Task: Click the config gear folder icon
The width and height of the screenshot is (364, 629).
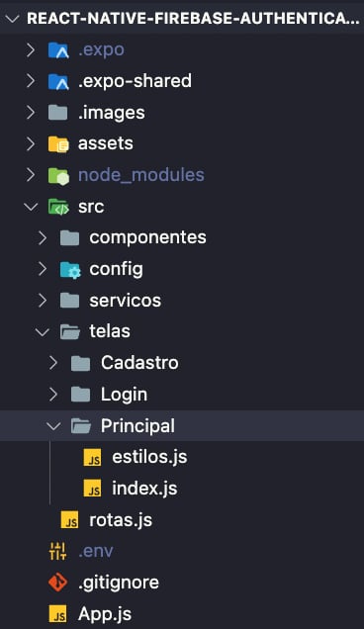Action: click(x=70, y=270)
